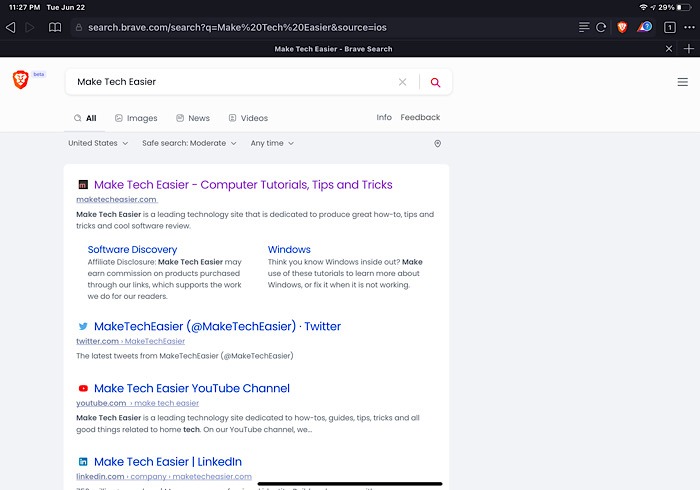Click the YouTube result icon

83,388
